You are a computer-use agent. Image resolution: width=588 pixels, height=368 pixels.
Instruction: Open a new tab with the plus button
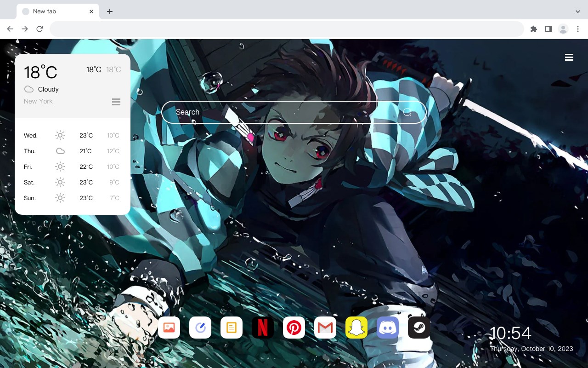coord(109,11)
